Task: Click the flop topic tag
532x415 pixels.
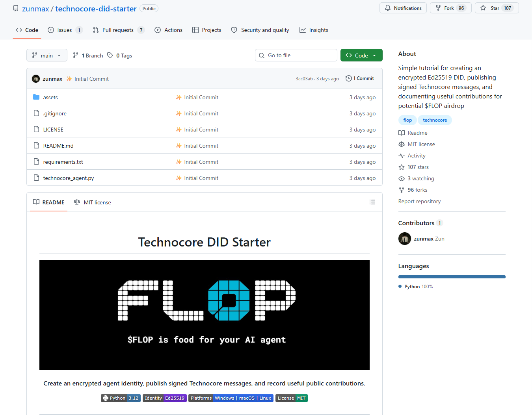Action: (407, 120)
